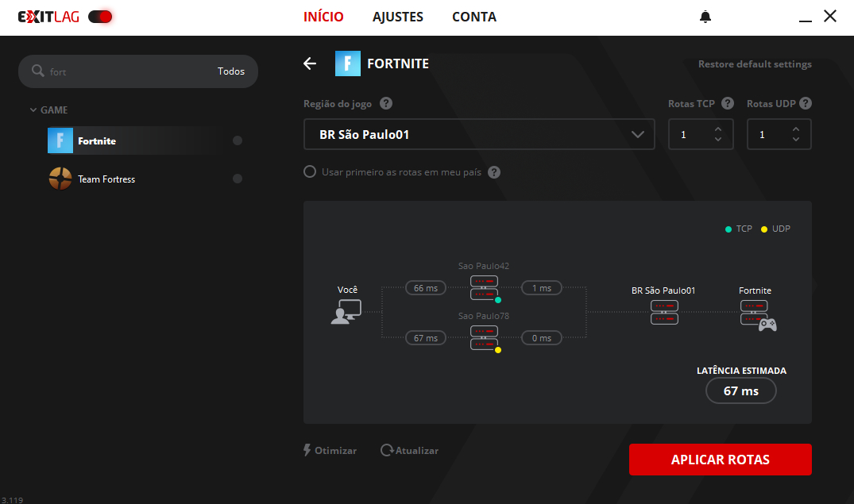
Task: Click the back arrow beside Fortnite title
Action: click(310, 64)
